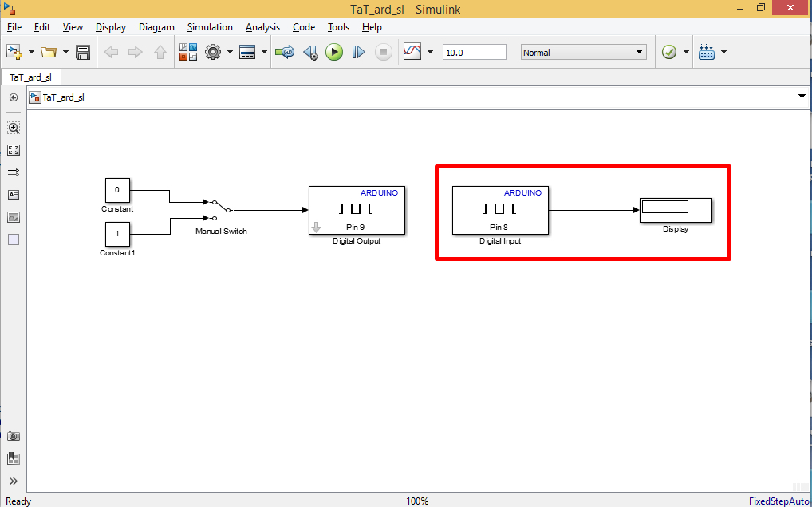Open the Data Inspector dropdown arrow
The height and width of the screenshot is (507, 812).
[430, 52]
